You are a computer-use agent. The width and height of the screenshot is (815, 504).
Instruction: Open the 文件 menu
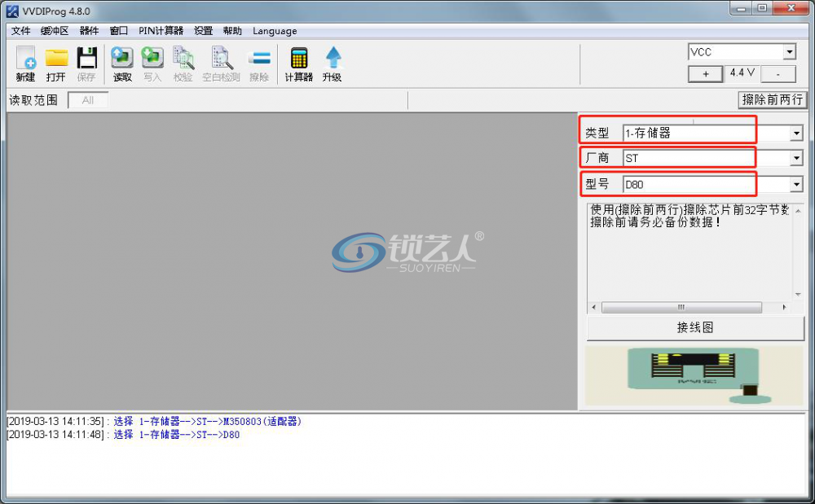click(21, 31)
